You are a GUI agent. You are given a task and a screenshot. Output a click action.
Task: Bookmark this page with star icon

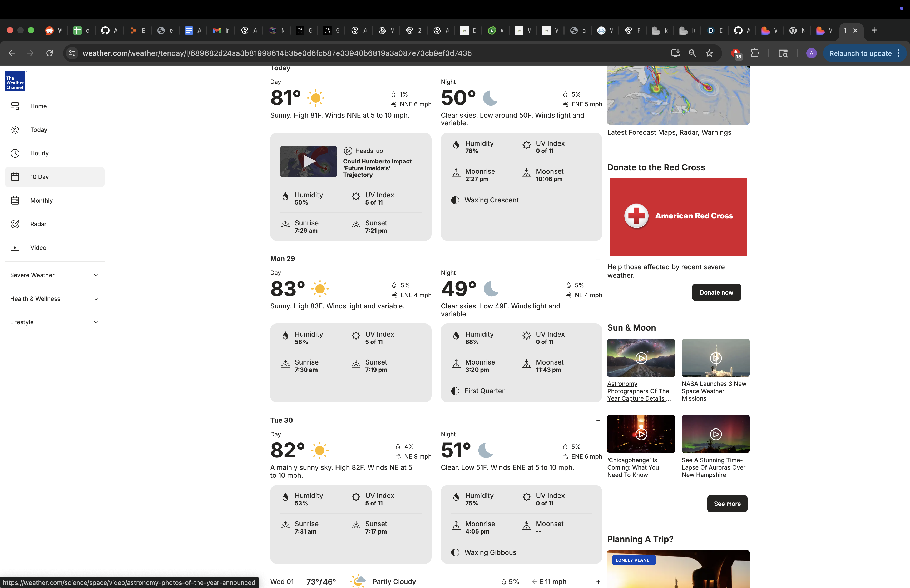click(709, 53)
